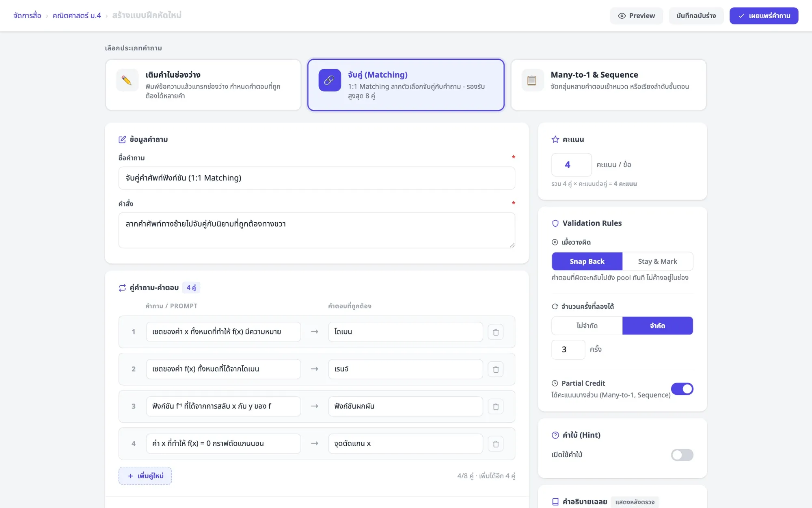This screenshot has height=508, width=812.
Task: Select the Stay & Mark option
Action: click(x=657, y=261)
